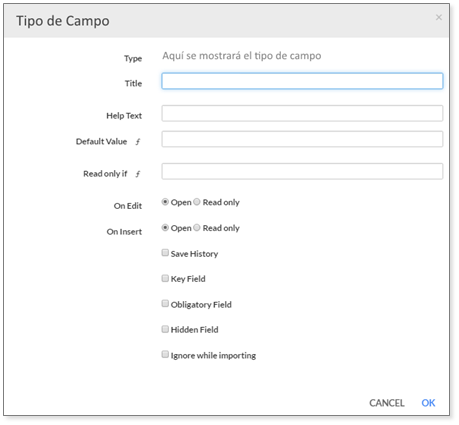Select Read only for On Edit
The height and width of the screenshot is (425, 459).
197,202
